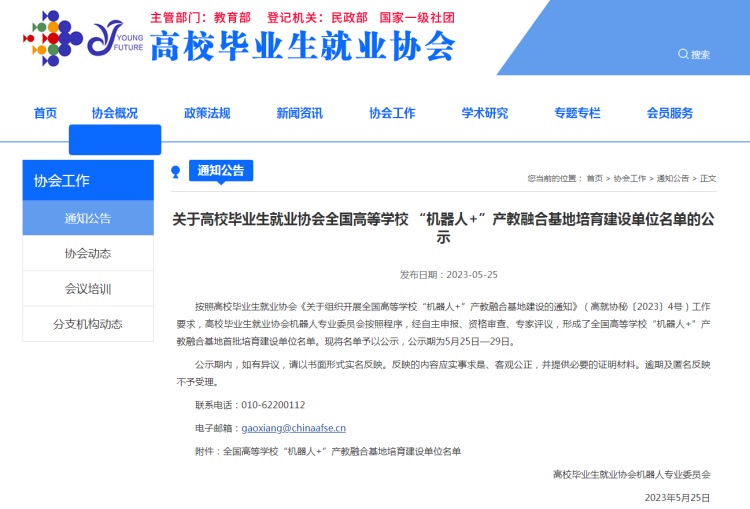Click the pin icon beside 通知公告 heading
This screenshot has width=750, height=509.
click(176, 171)
